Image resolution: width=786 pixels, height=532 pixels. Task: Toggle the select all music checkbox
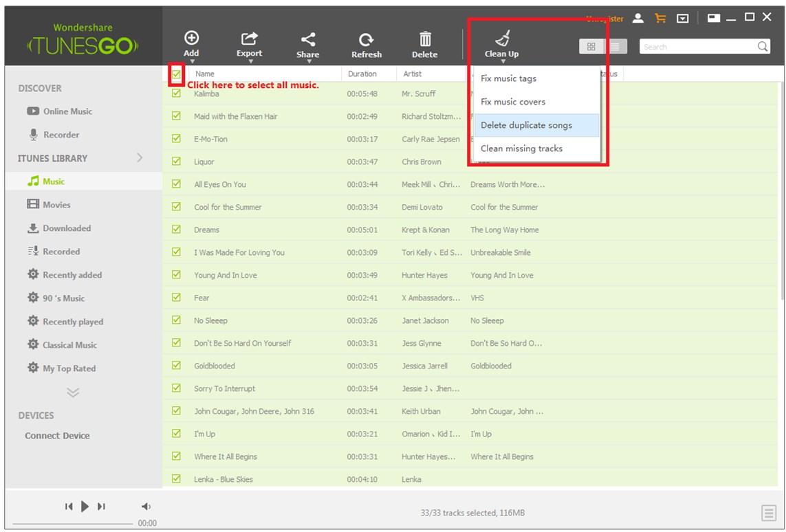pos(177,75)
